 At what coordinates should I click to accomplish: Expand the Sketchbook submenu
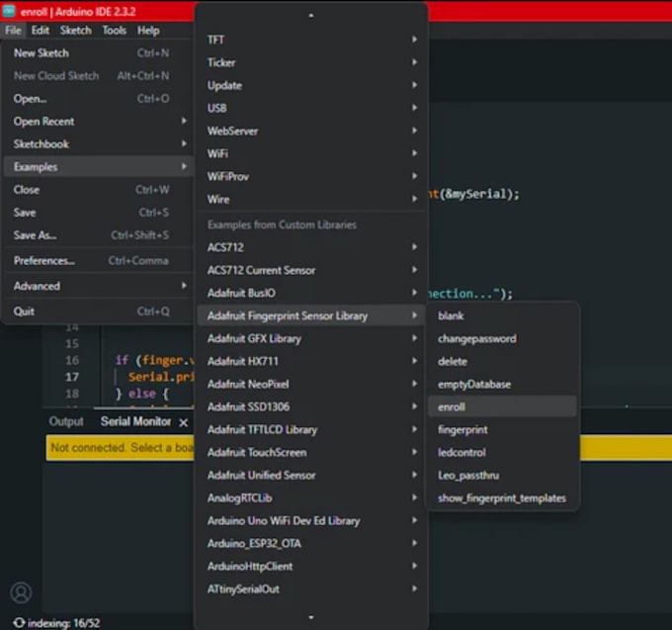point(98,144)
